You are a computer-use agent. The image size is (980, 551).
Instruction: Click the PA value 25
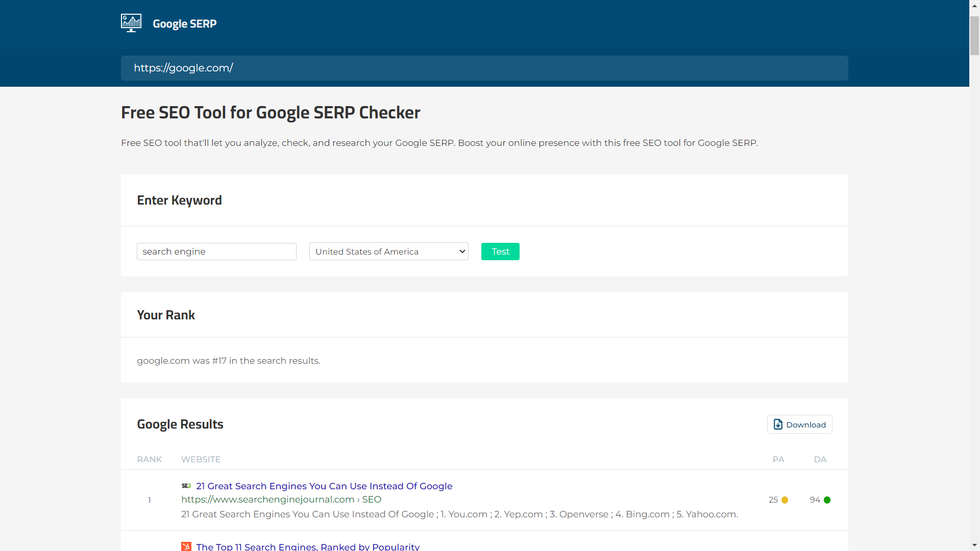coord(773,500)
